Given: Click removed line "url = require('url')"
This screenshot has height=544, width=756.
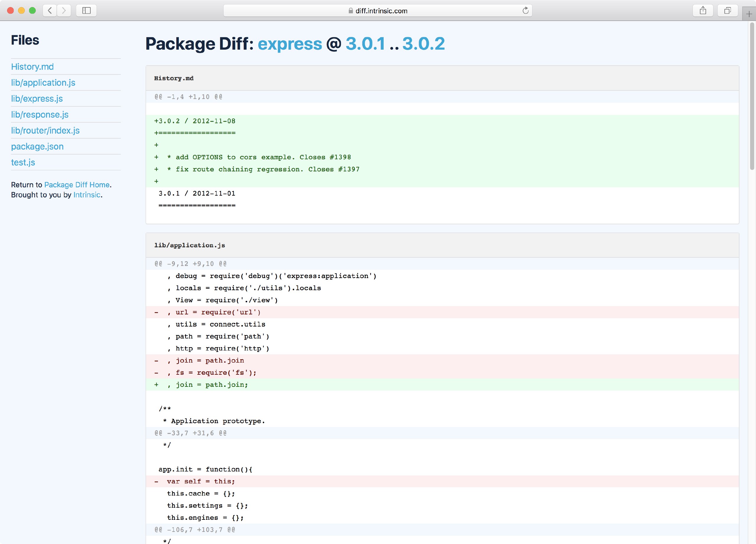Looking at the screenshot, I should click(442, 312).
